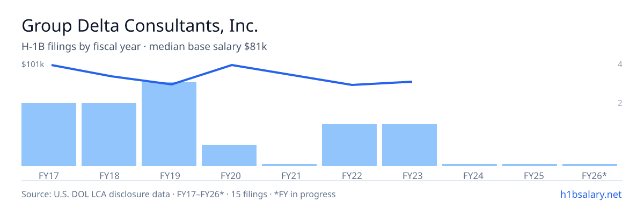Select the small FY21 bar

click(x=289, y=165)
